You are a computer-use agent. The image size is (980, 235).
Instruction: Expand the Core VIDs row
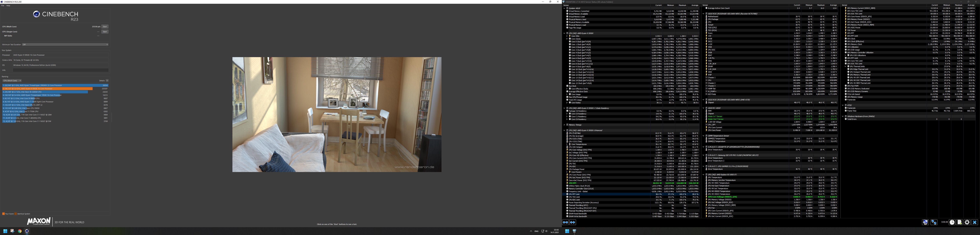pos(567,36)
